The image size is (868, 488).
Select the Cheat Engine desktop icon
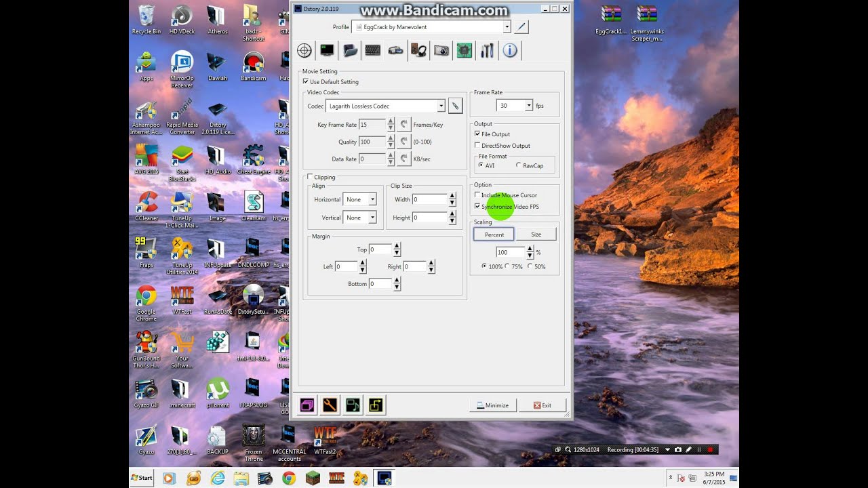(254, 160)
